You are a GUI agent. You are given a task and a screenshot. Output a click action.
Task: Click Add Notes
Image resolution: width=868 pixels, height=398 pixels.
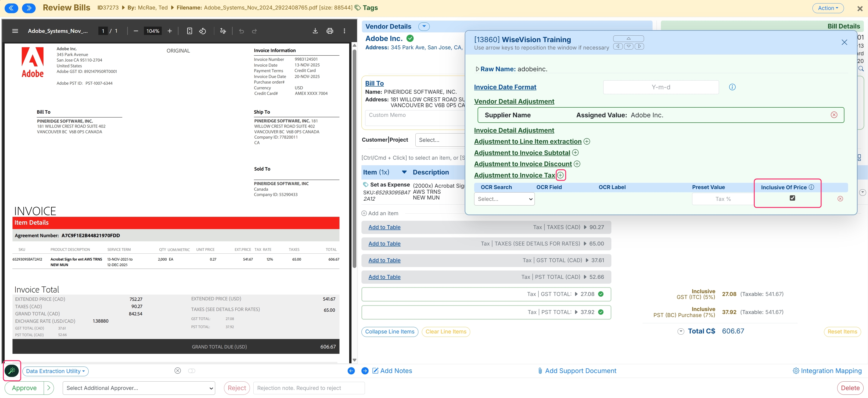click(392, 371)
